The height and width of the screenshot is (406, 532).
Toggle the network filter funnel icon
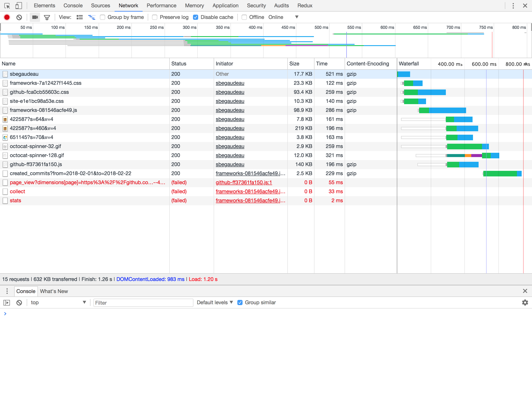47,17
